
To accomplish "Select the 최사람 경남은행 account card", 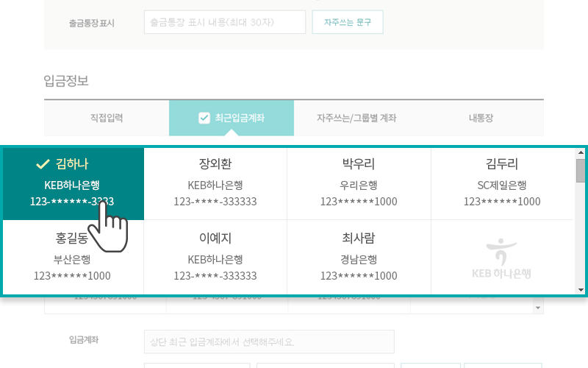I will 359,257.
